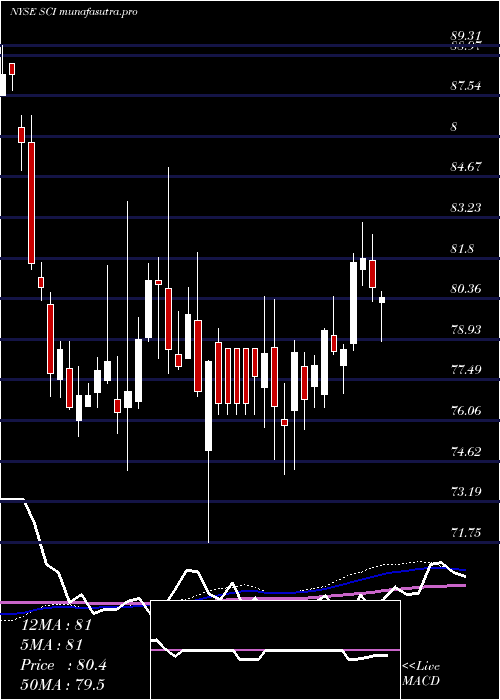The height and width of the screenshot is (700, 500).
Task: Click the last small white candlestick
Action: pos(382,300)
